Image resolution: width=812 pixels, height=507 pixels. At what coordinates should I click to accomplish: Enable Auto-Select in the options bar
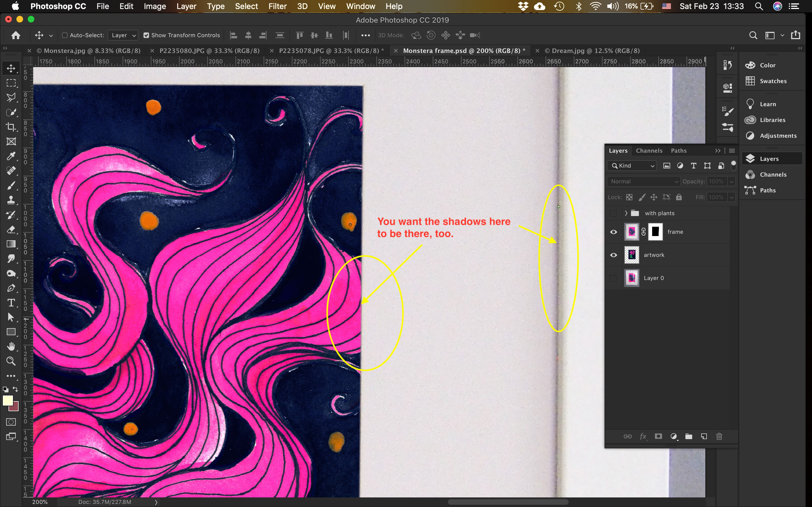65,35
